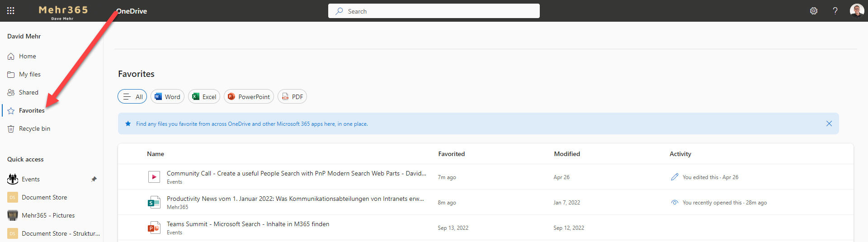Image resolution: width=868 pixels, height=242 pixels.
Task: Click the eye icon beside recently opened activity
Action: 675,202
